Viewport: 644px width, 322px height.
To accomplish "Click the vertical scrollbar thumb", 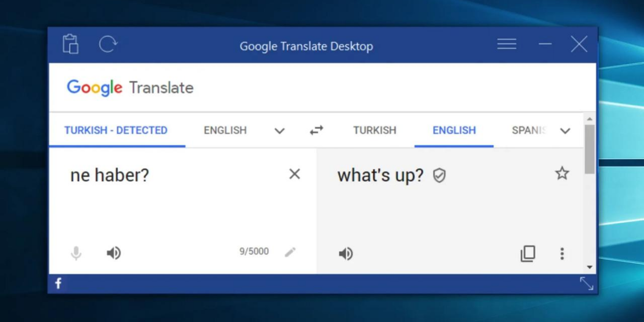I will [x=590, y=149].
